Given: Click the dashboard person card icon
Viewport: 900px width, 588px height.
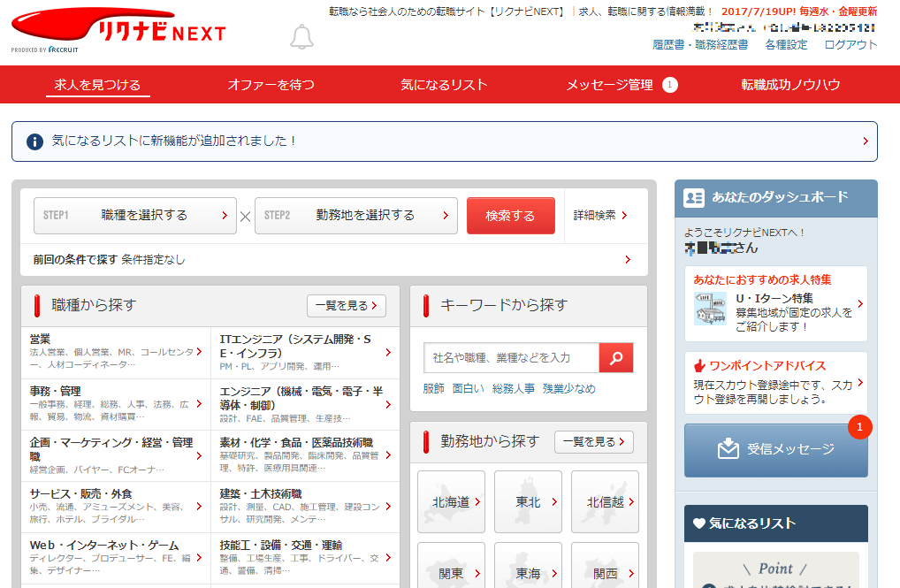Looking at the screenshot, I should [x=694, y=198].
